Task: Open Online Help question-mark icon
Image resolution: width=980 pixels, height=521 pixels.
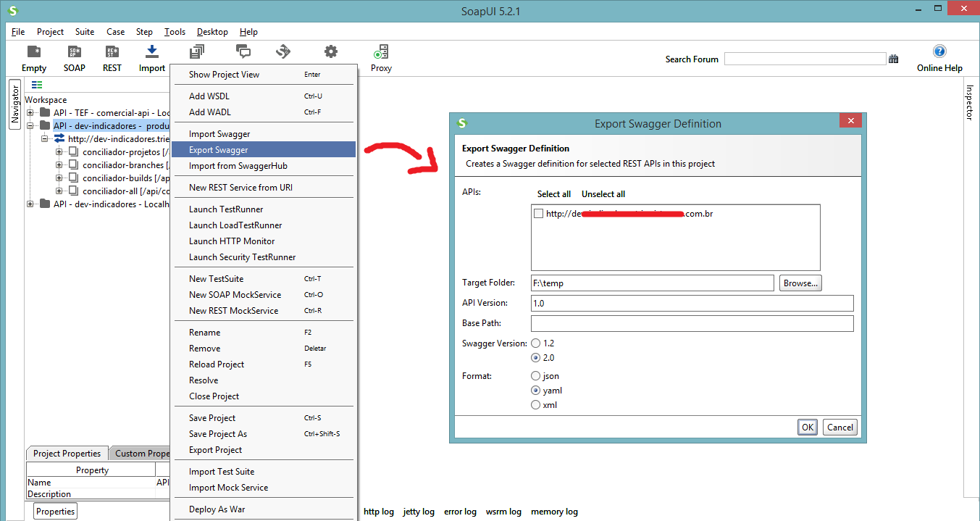Action: pyautogui.click(x=939, y=51)
